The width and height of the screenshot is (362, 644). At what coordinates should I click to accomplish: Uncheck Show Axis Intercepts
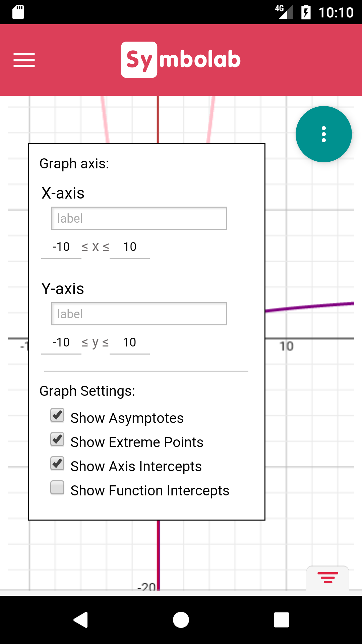(x=57, y=464)
